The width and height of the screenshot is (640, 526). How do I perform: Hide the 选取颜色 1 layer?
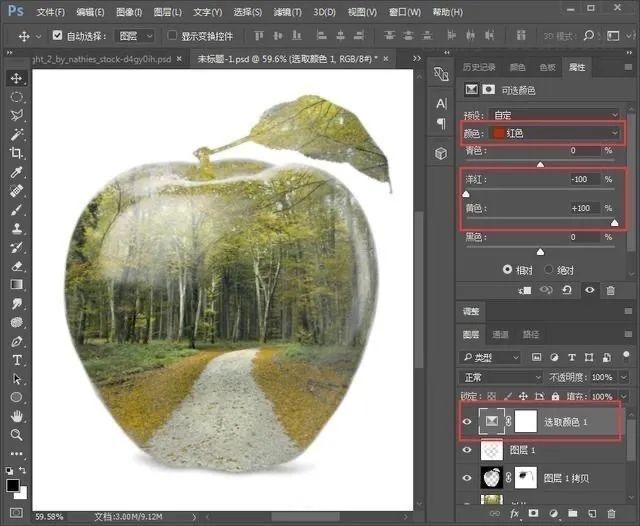click(467, 423)
